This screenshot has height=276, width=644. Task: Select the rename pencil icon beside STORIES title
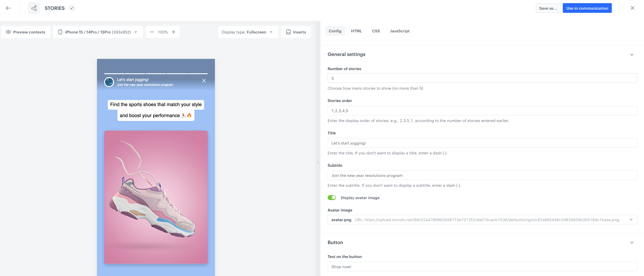72,8
